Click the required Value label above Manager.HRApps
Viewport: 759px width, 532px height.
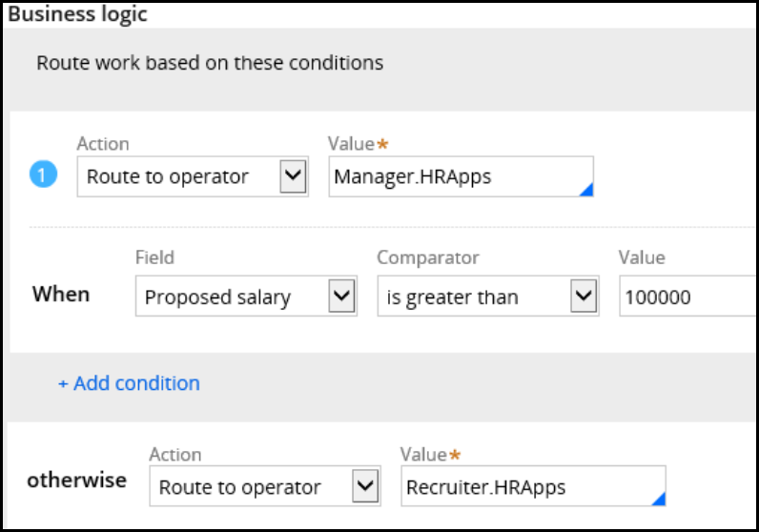pyautogui.click(x=351, y=144)
